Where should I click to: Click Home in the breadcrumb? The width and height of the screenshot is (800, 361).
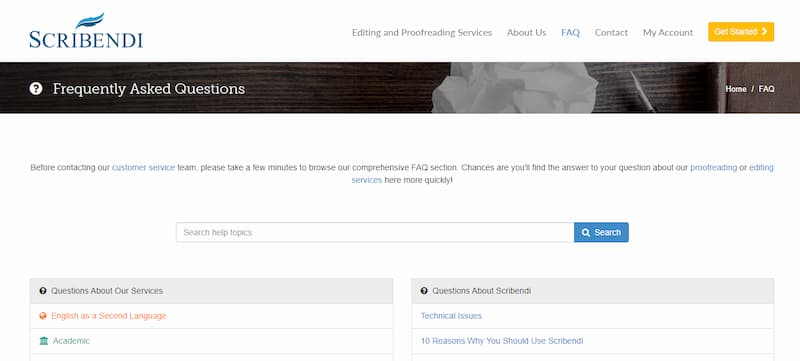pyautogui.click(x=736, y=89)
